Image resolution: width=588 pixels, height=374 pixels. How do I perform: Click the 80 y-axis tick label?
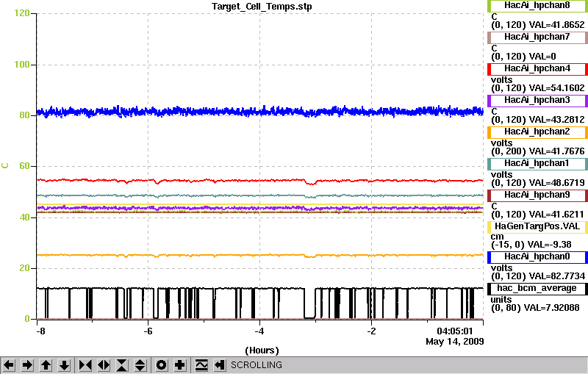(24, 115)
